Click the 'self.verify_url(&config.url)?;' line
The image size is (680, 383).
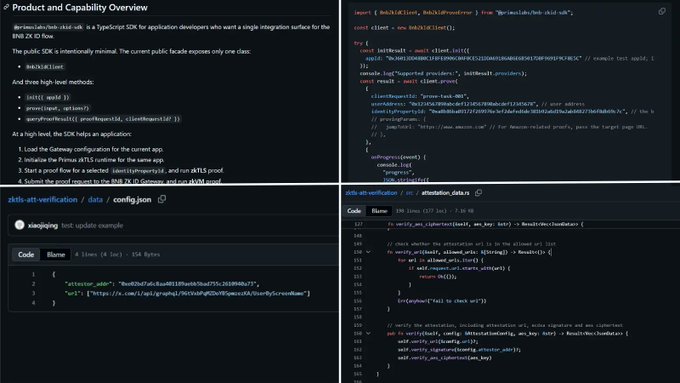tap(438, 342)
